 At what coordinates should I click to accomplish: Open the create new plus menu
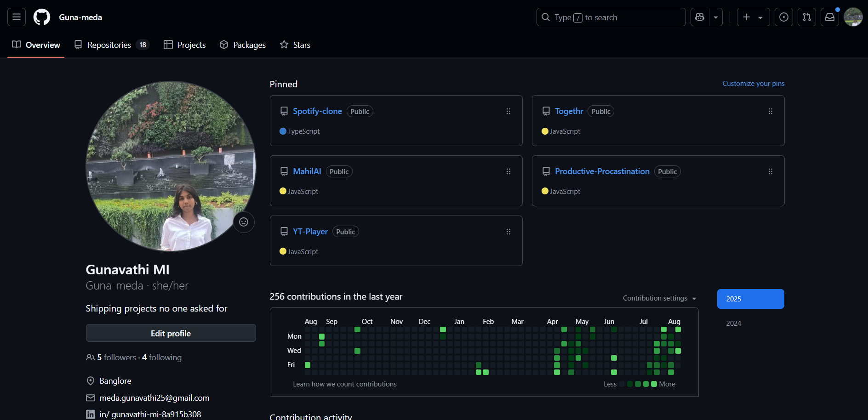(753, 17)
